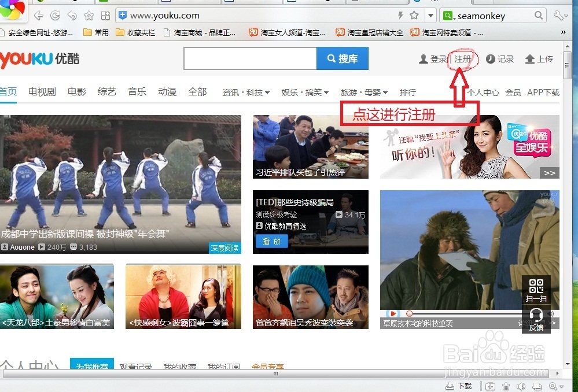Open the 爸爸齐飙泪吴秀波变装突袭 thumbnail
The image size is (578, 392).
310,297
